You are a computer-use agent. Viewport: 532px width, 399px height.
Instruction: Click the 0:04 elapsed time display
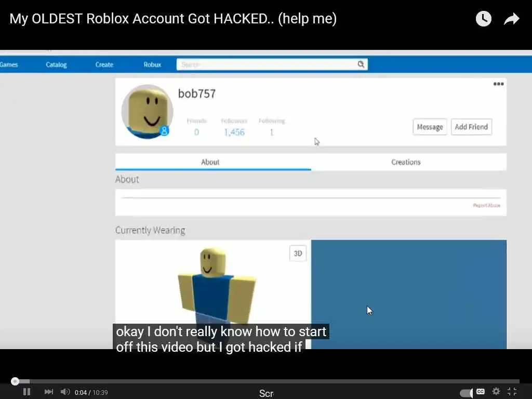coord(81,393)
